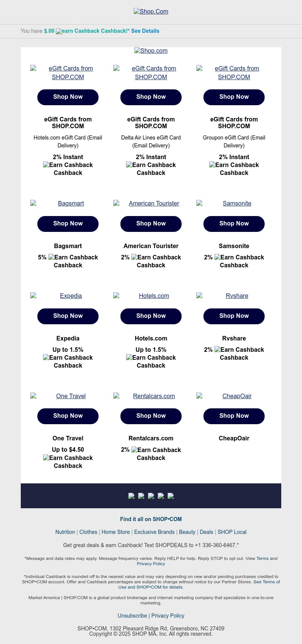Open the Terms link in the messaging disclaimer
The width and height of the screenshot is (302, 644).
coord(262,558)
